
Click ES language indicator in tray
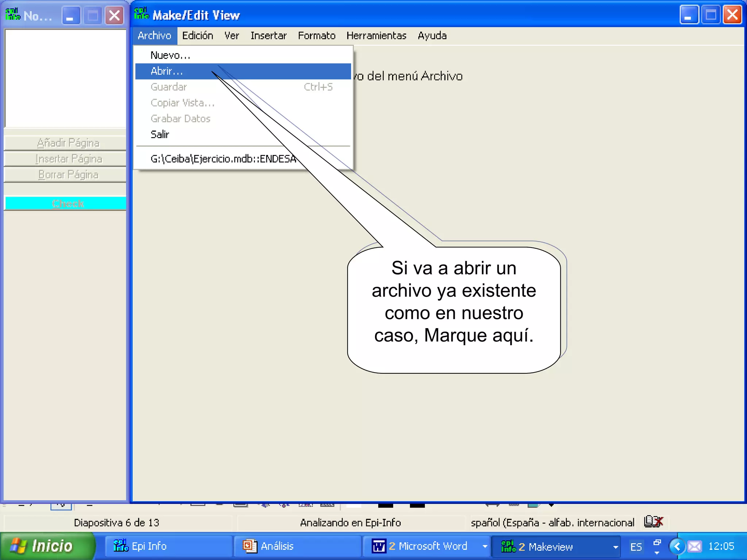click(x=636, y=547)
